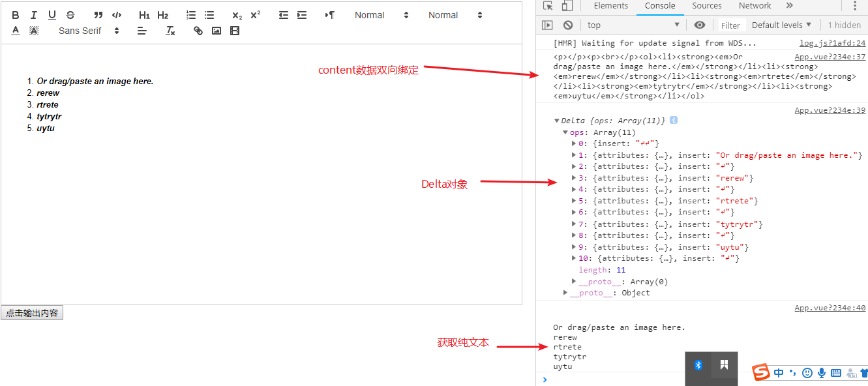Toggle bullet list formatting
This screenshot has width=868, height=386.
point(209,15)
